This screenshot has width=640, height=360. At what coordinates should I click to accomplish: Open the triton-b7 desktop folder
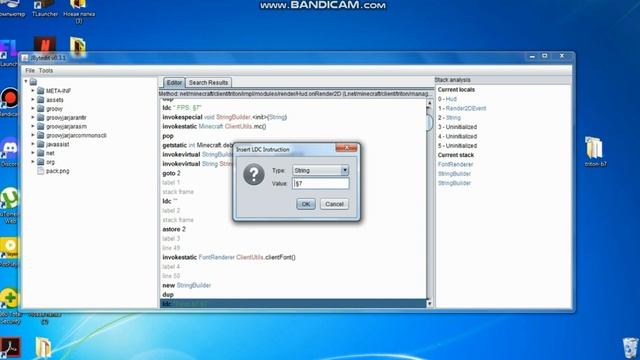click(594, 151)
